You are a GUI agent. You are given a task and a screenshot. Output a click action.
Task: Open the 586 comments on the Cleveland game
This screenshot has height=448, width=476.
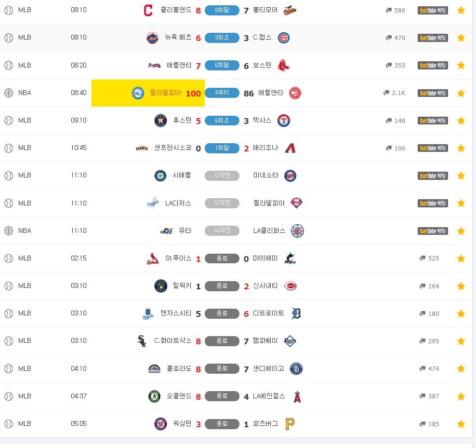(396, 10)
